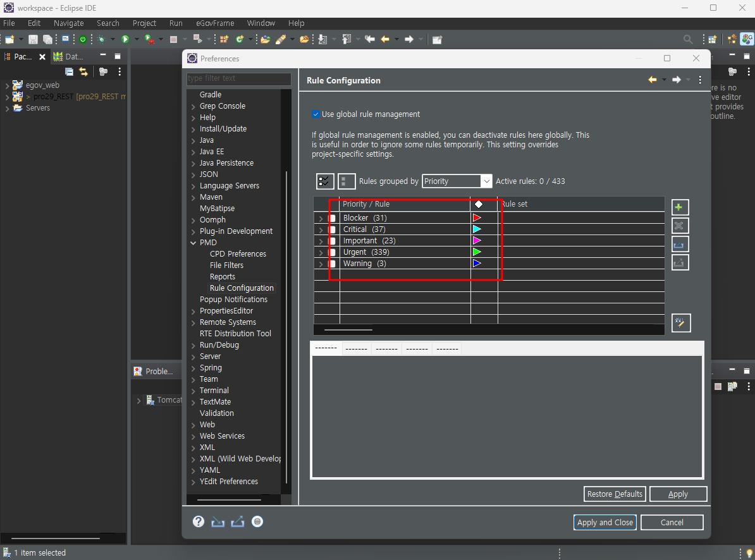
Task: Click the Apply button
Action: coord(678,494)
